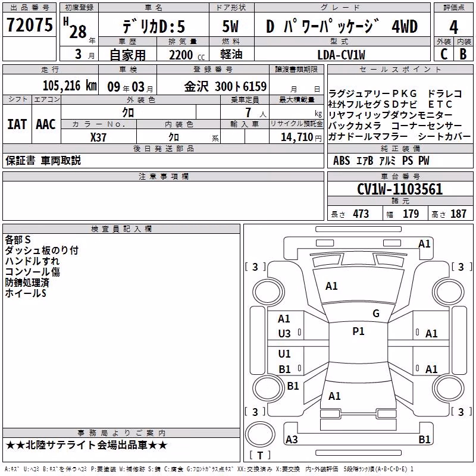
Task: Click recycle deposit 14,710円
Action: click(x=301, y=137)
